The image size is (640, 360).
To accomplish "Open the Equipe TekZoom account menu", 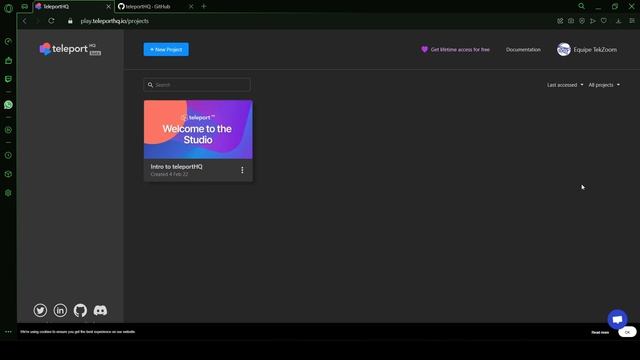I will [x=587, y=49].
